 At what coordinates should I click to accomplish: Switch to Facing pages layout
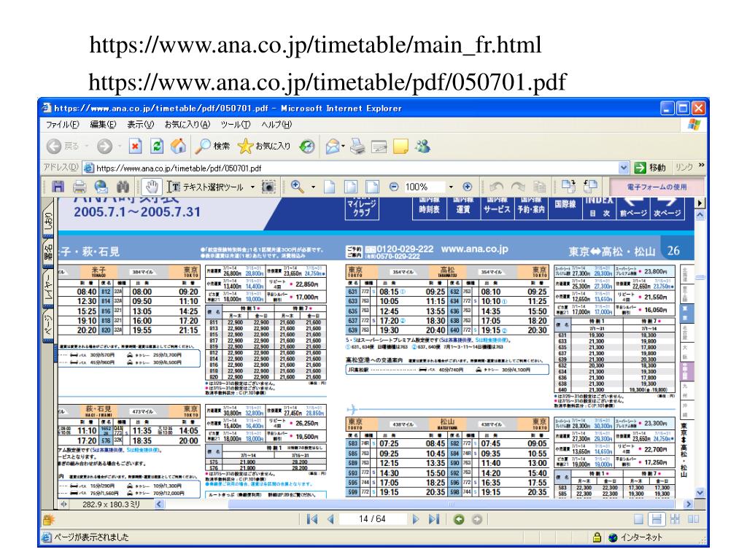[x=693, y=519]
